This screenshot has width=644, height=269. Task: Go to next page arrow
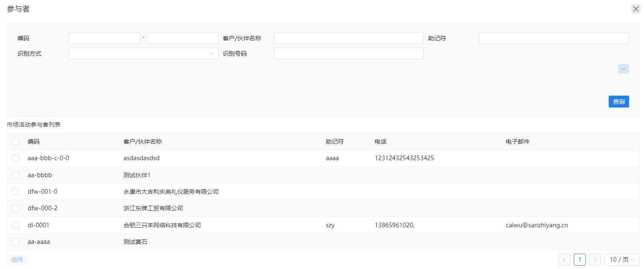click(x=595, y=260)
